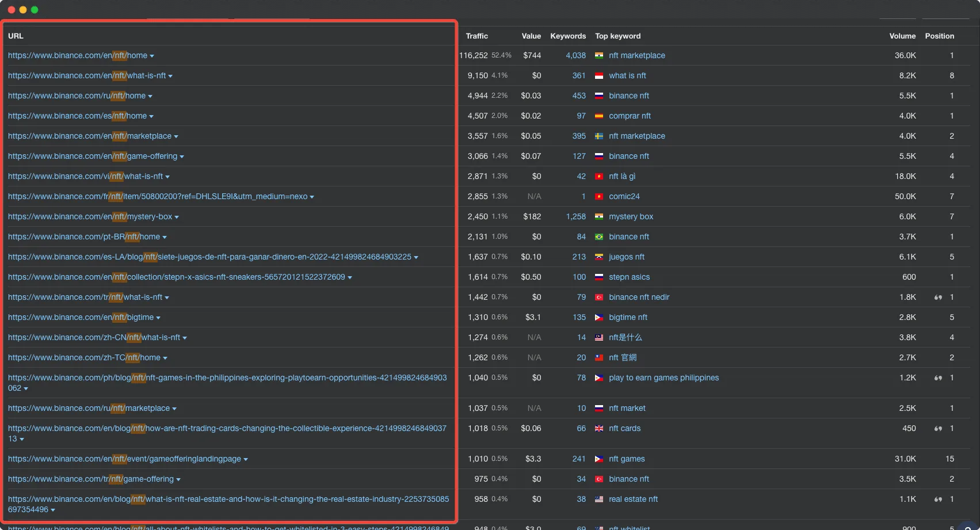Click the Russian flag next to "binance nft"
This screenshot has width=980, height=530.
pyautogui.click(x=599, y=96)
